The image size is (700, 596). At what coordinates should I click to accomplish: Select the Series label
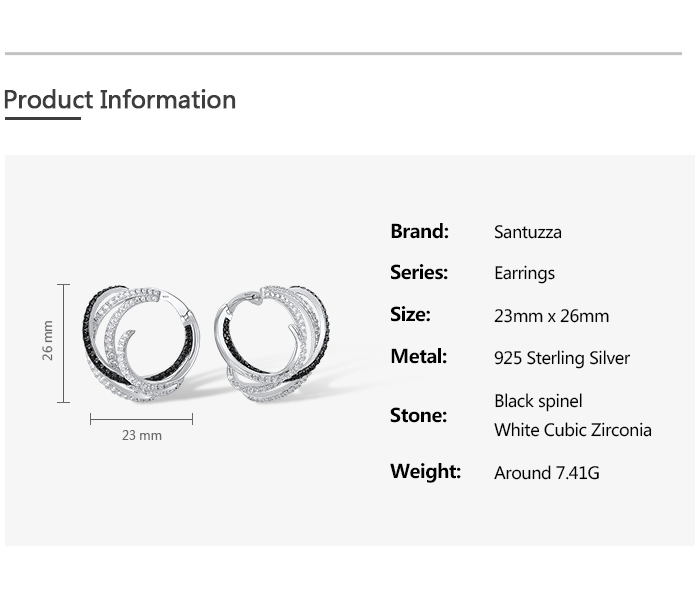tap(419, 272)
